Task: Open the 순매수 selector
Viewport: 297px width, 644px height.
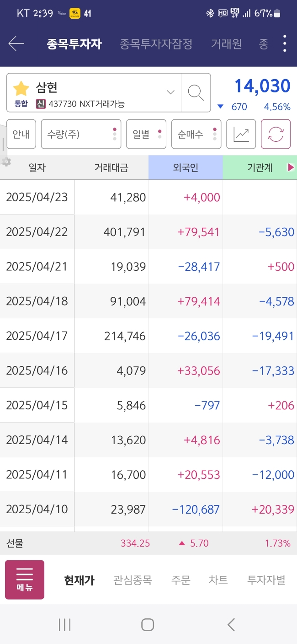Action: [x=196, y=134]
